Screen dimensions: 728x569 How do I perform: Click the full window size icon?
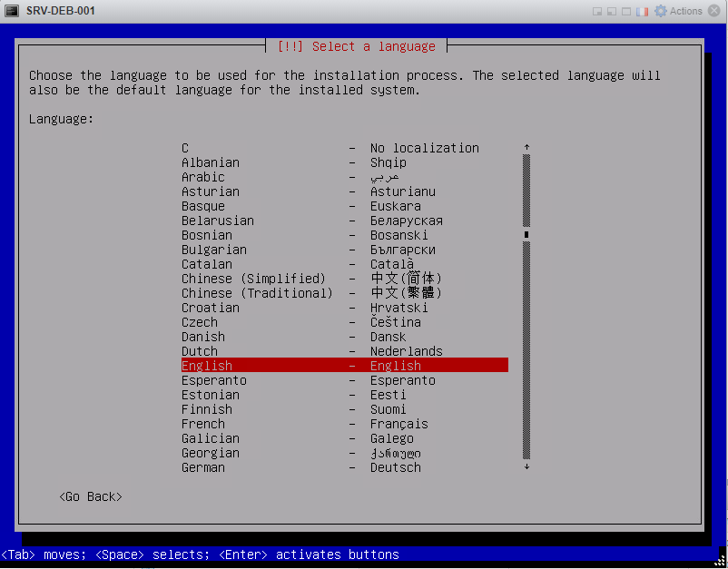[626, 11]
